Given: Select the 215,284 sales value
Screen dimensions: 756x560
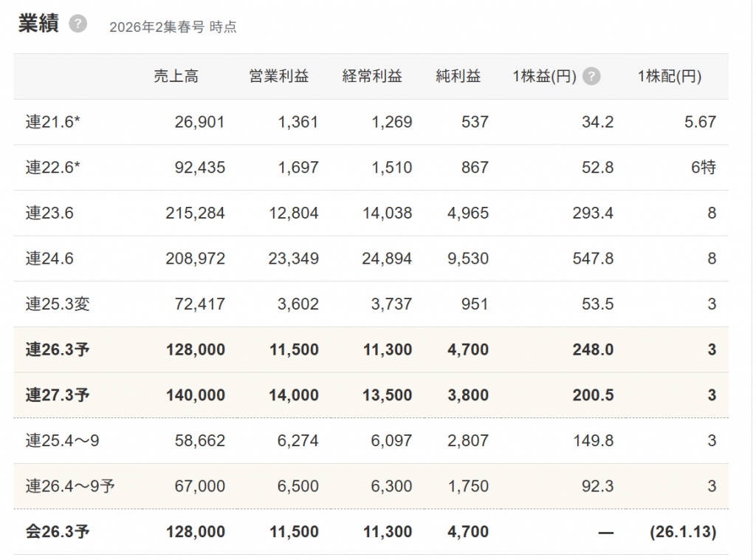Looking at the screenshot, I should point(195,214).
